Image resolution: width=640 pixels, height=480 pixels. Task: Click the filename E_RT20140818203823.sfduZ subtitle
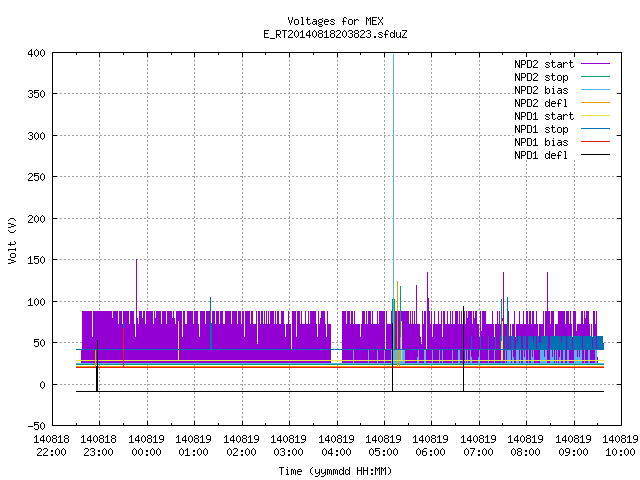tap(335, 34)
